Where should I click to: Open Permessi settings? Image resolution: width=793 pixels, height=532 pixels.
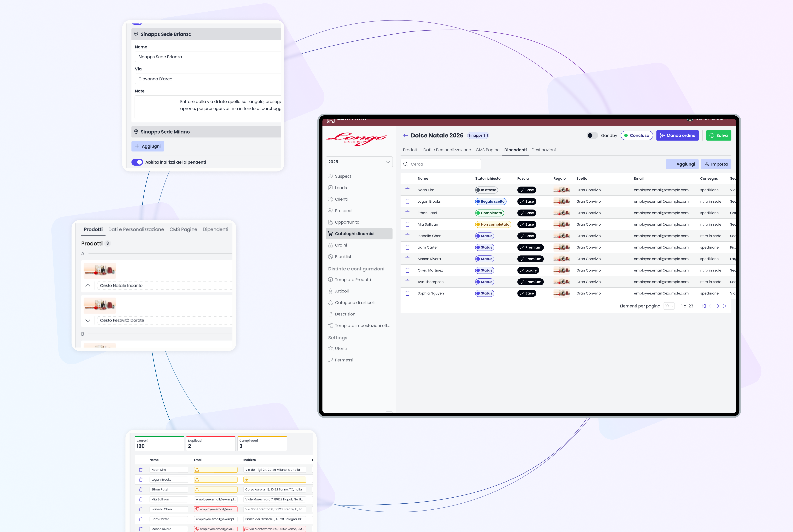[x=359, y=360]
